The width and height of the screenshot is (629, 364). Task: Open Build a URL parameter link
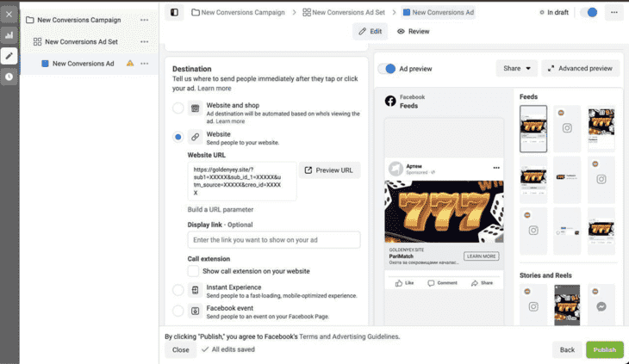[x=221, y=209]
